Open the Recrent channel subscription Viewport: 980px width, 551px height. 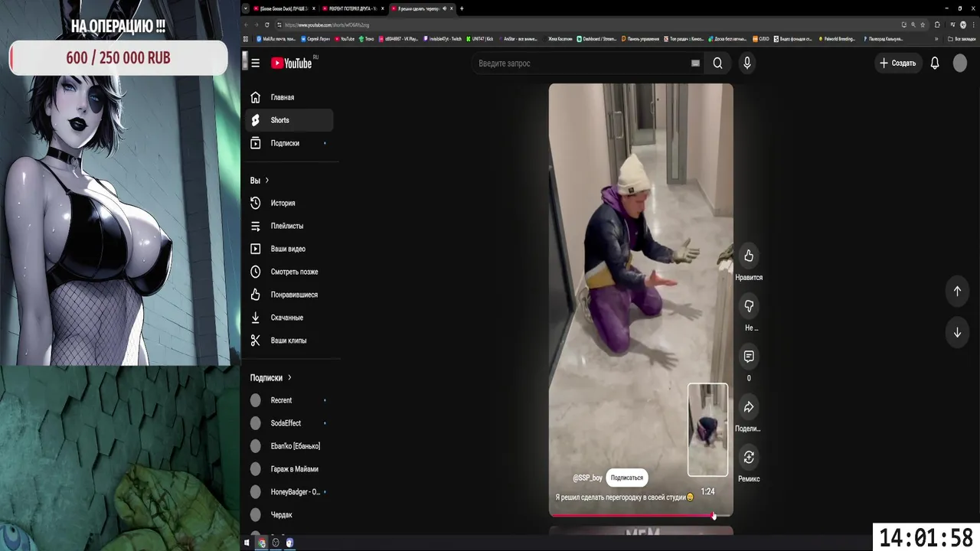click(289, 400)
